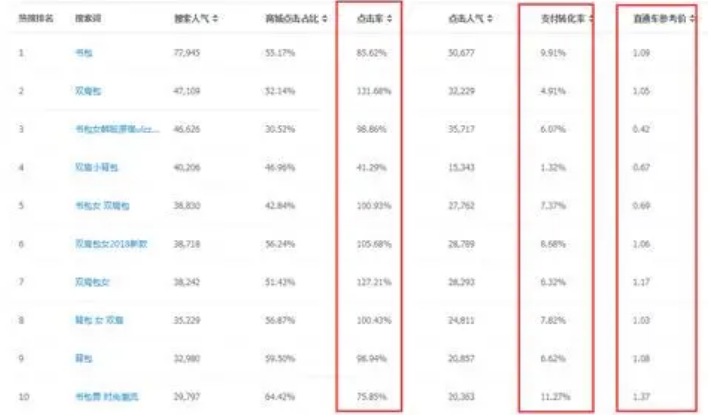Click the truncated 书包女韩版原宿 keyword in rank 3
The width and height of the screenshot is (708, 420).
click(117, 129)
